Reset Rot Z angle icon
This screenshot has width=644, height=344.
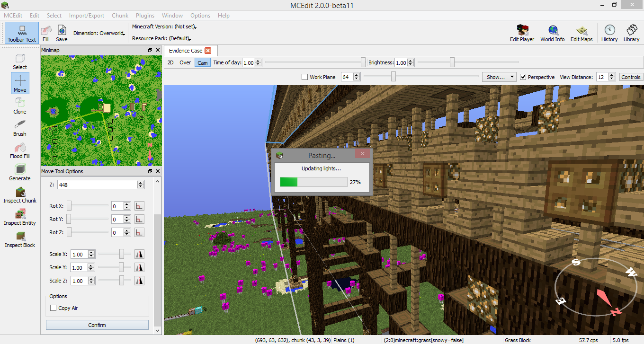click(x=139, y=232)
